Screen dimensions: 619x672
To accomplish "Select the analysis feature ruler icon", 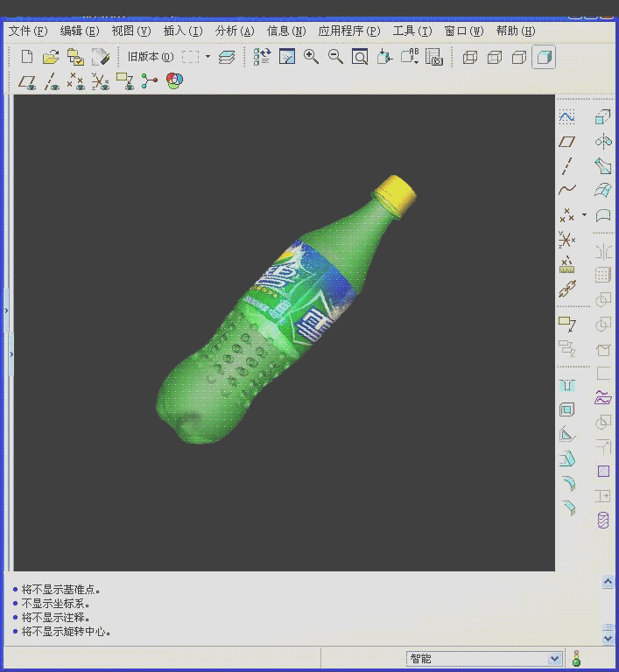I will pyautogui.click(x=567, y=265).
